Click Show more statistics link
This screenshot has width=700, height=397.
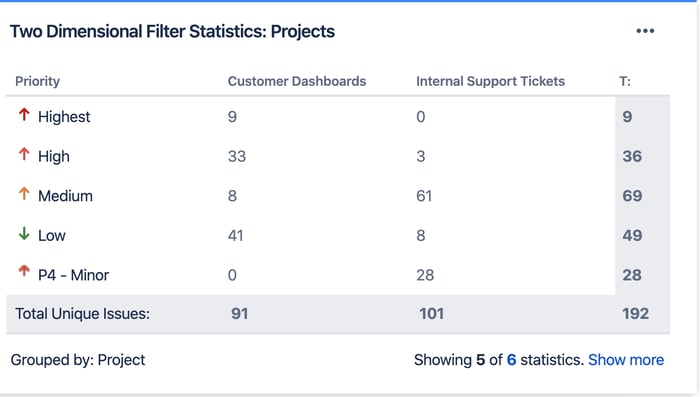(626, 360)
